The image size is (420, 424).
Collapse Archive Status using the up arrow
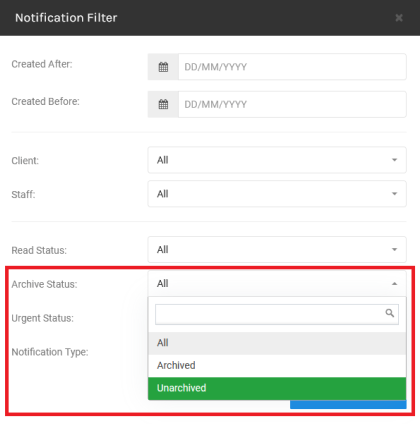pyautogui.click(x=394, y=284)
